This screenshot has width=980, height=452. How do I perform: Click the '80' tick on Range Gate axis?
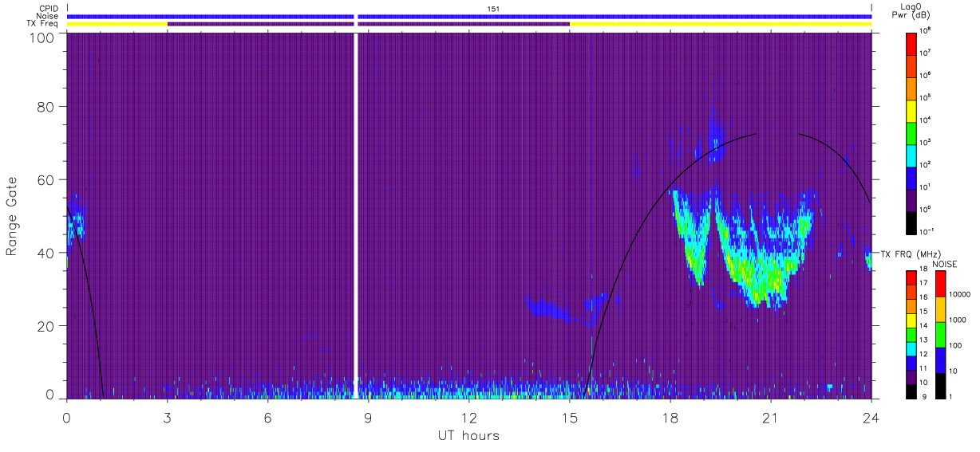pyautogui.click(x=46, y=106)
